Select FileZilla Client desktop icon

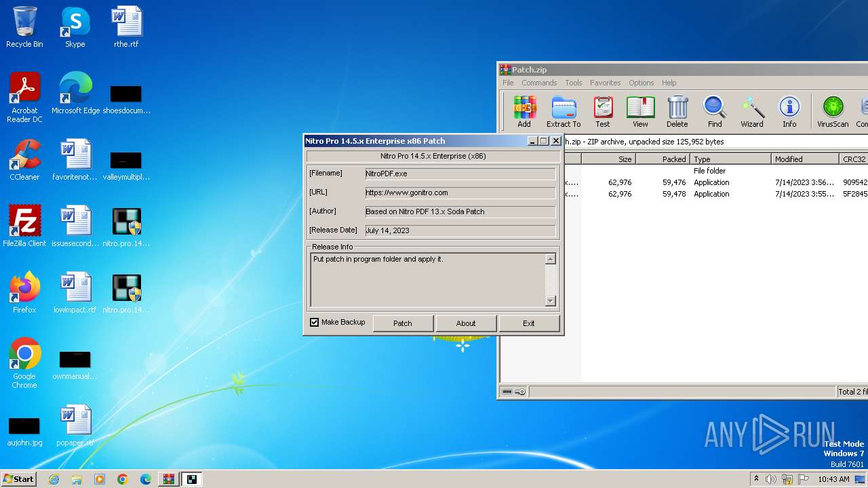click(x=24, y=226)
